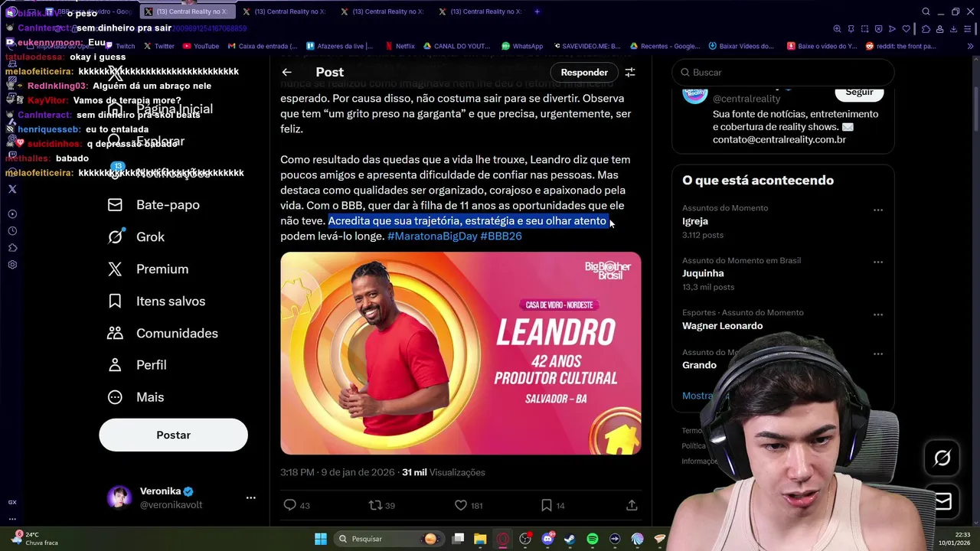Open Caixa de entrada Gmail bookmark
Screen dimensions: 980x551
[x=263, y=46]
